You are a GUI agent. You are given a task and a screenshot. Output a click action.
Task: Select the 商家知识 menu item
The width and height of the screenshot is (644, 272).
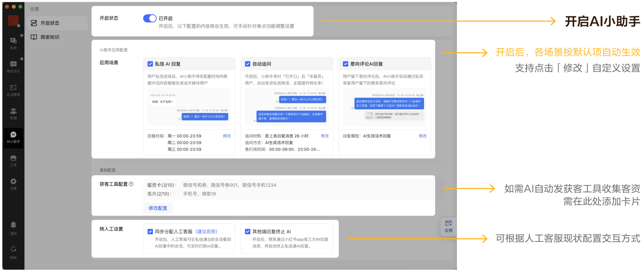[50, 37]
